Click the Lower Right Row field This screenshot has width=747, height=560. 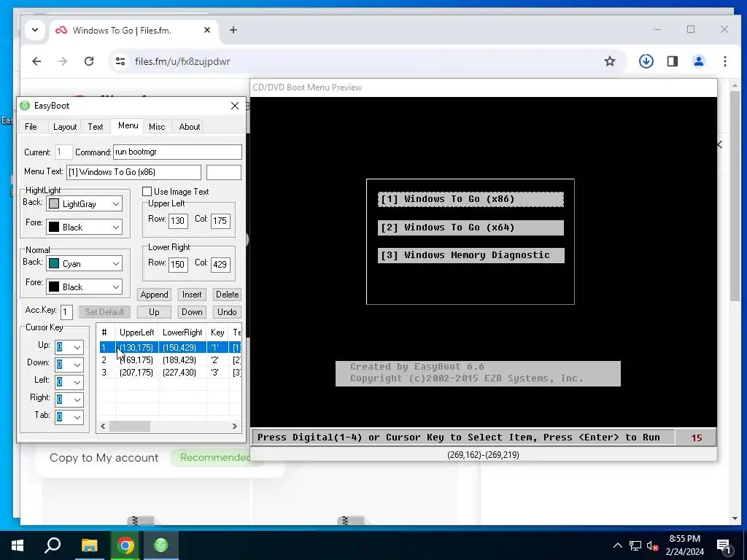178,264
